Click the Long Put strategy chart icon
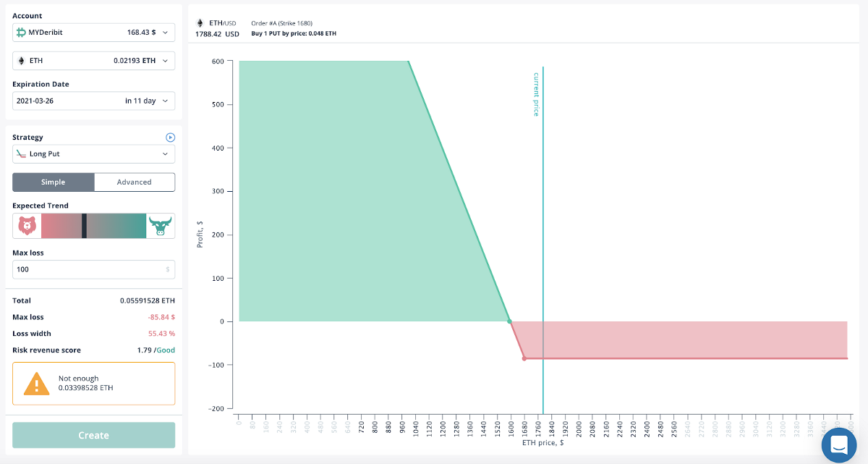 coord(21,154)
